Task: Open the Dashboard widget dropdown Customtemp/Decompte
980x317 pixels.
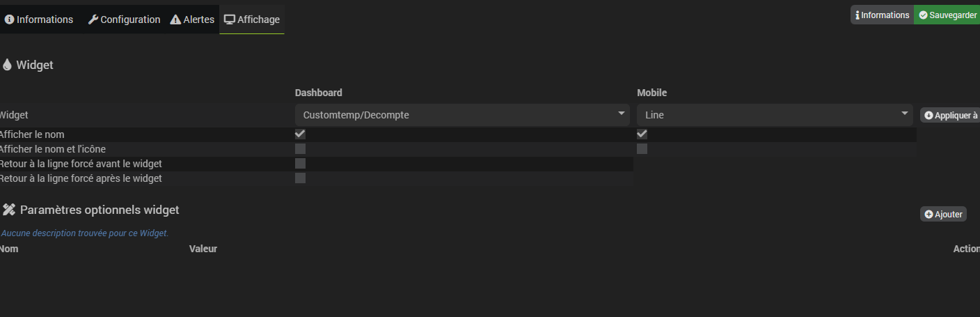Action: (462, 115)
